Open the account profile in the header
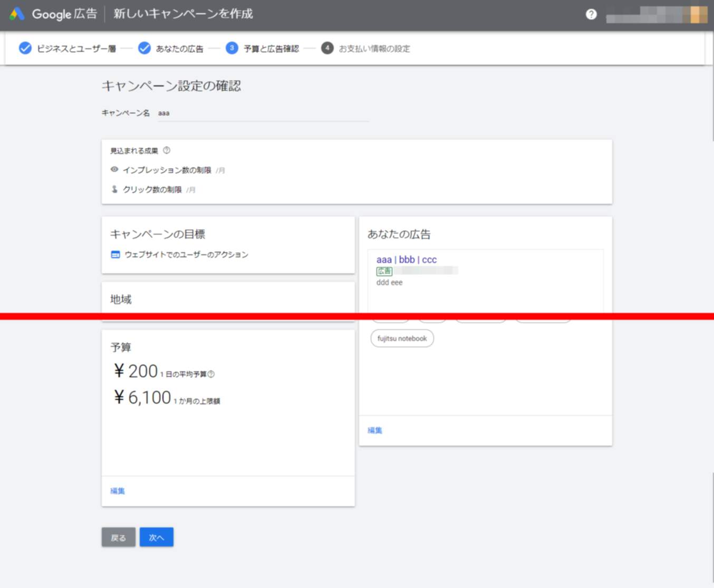 [x=656, y=15]
